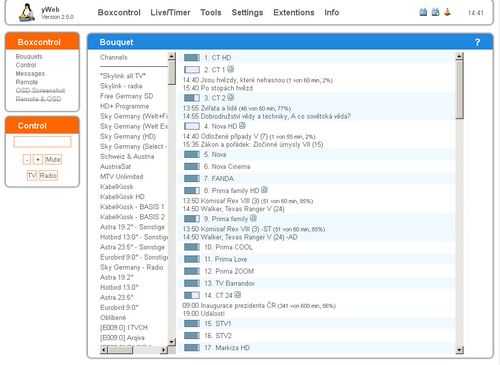This screenshot has height=365, width=500.
Task: Select the Skylink - radia bouquet
Action: (121, 86)
